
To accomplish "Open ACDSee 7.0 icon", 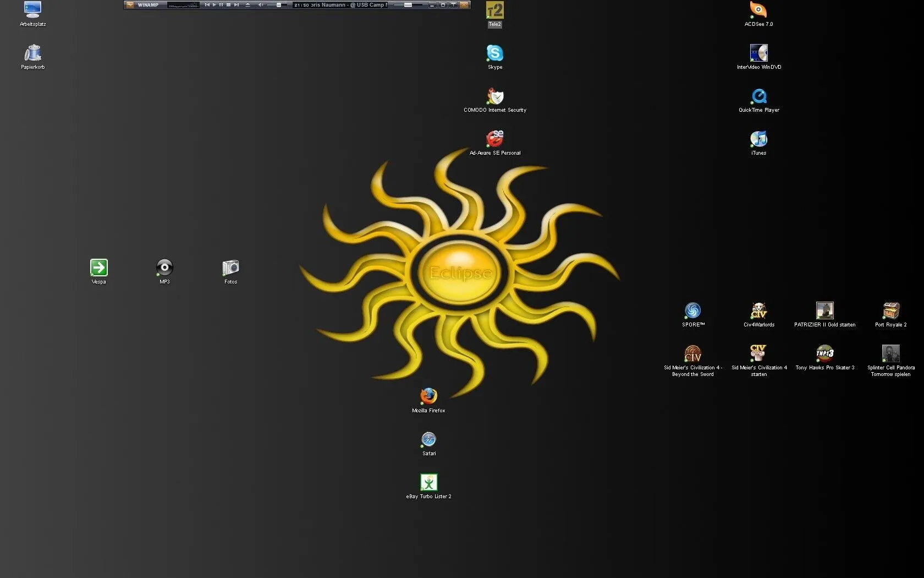I will [758, 10].
